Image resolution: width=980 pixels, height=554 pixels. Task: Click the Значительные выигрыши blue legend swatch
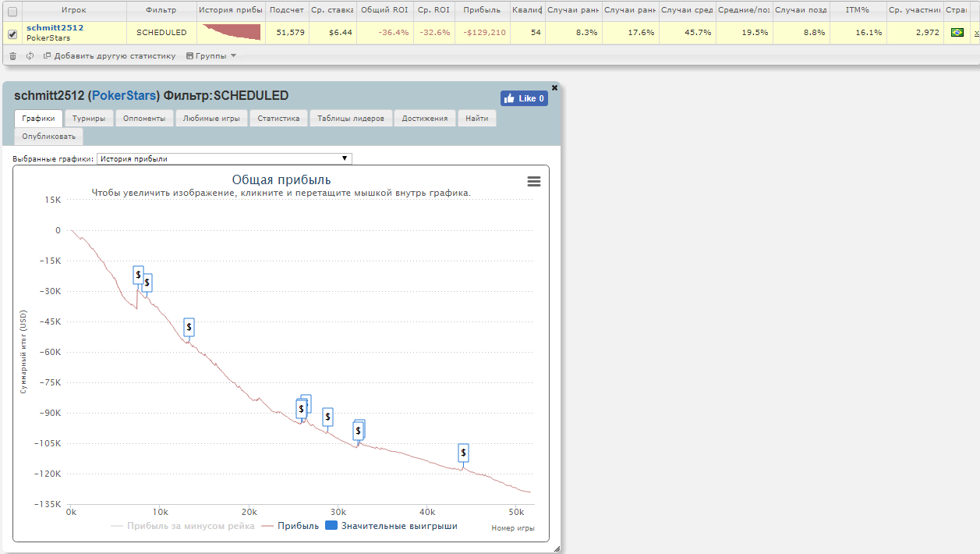click(x=331, y=526)
